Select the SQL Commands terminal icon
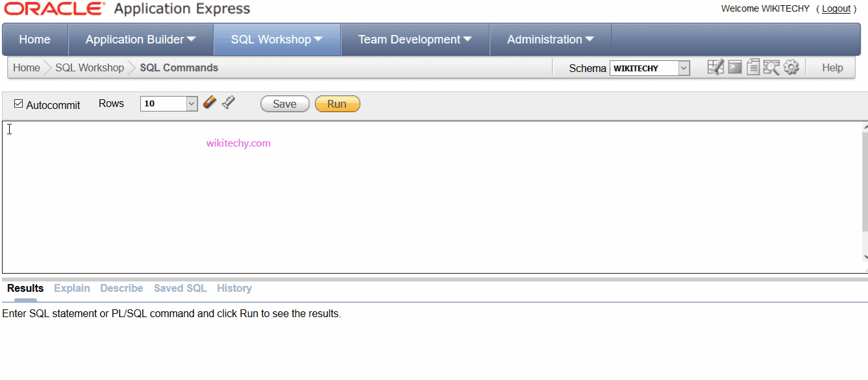The width and height of the screenshot is (868, 380). click(734, 66)
